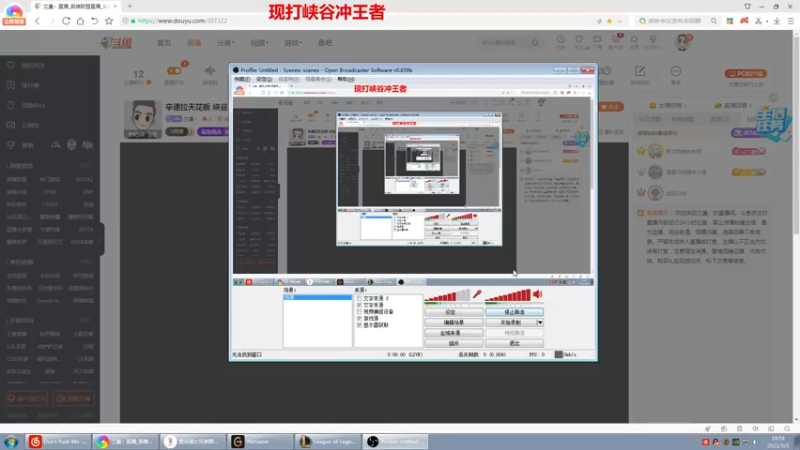Expand the 游戏 dropdown in Douyu nav

(293, 43)
